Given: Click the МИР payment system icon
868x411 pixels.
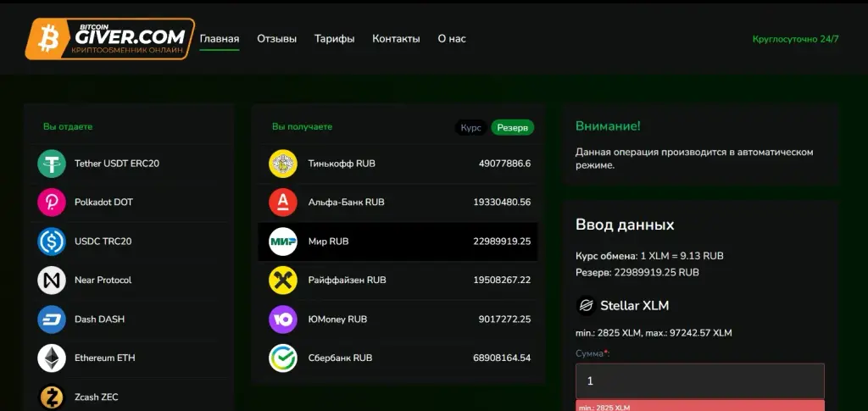Looking at the screenshot, I should 283,242.
